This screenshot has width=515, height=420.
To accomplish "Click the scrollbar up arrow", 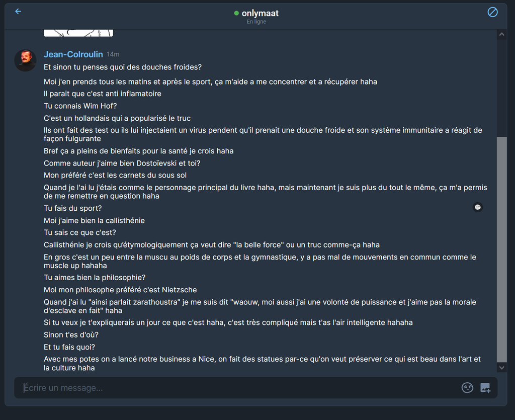I will tap(501, 34).
